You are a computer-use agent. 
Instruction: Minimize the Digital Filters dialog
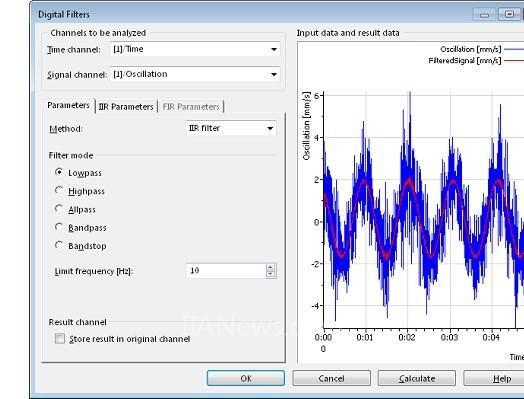pos(485,15)
